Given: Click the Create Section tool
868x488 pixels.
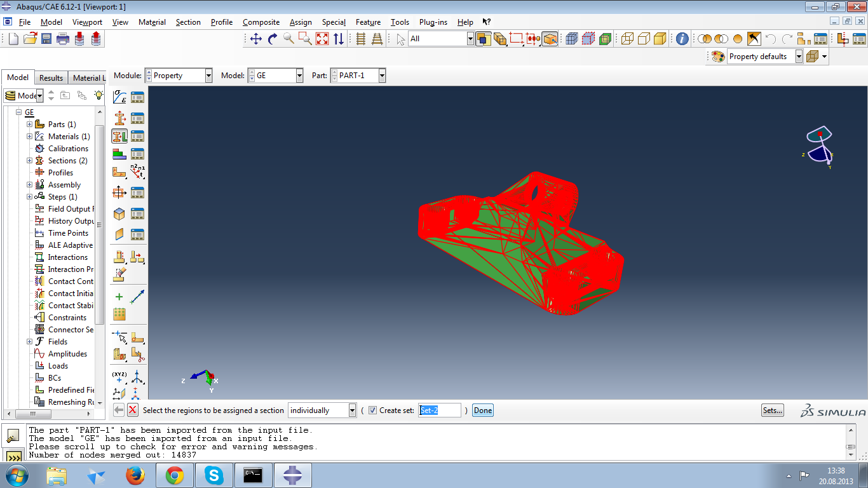Looking at the screenshot, I should tap(119, 118).
